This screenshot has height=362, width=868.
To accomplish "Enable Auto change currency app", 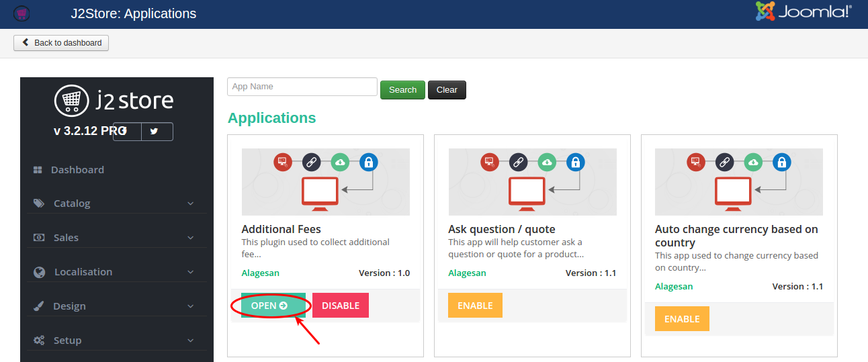I will coord(682,319).
